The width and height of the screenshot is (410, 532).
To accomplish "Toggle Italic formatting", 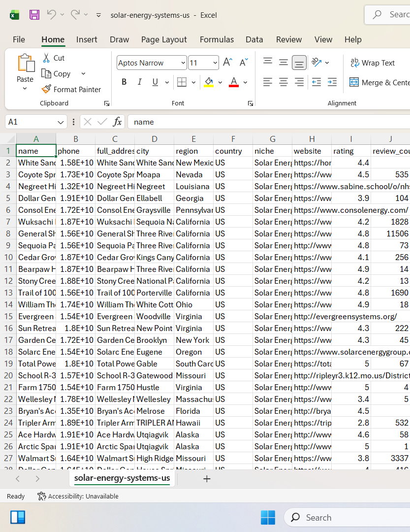I will [139, 82].
